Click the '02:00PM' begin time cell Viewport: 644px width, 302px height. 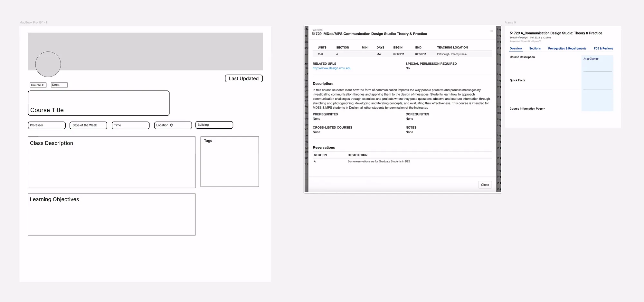[x=398, y=54]
